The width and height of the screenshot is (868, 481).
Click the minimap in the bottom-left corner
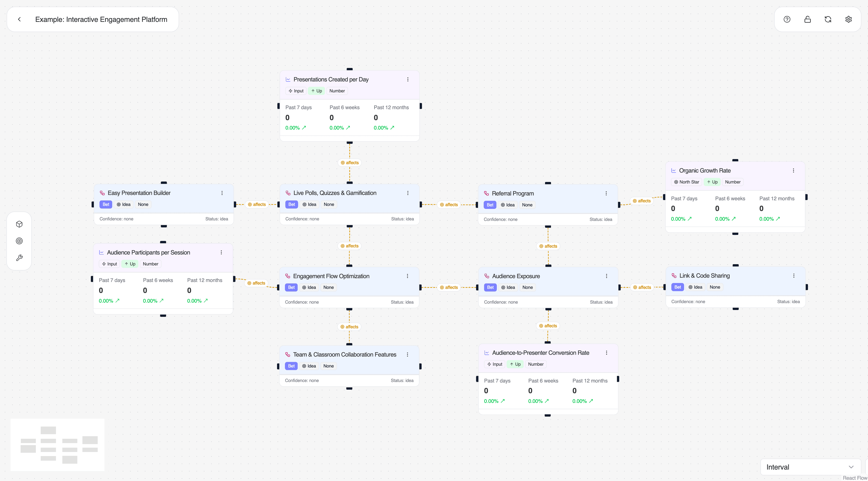(x=57, y=445)
